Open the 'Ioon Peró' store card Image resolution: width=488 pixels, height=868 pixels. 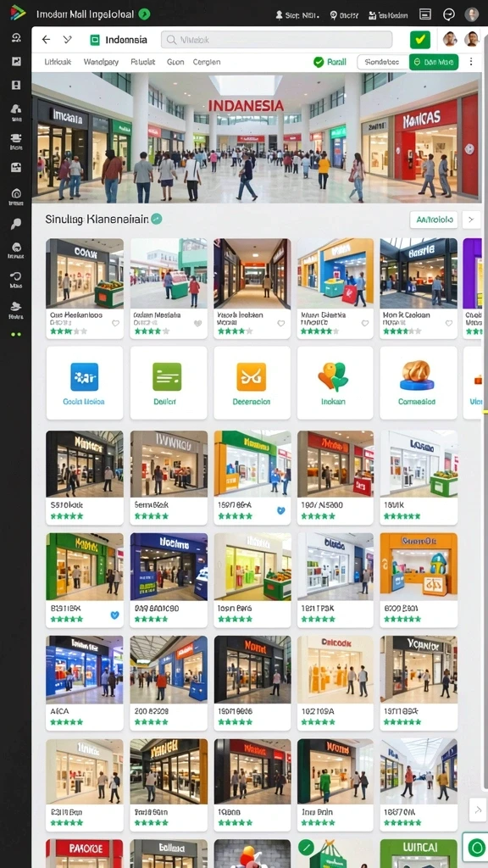click(252, 580)
